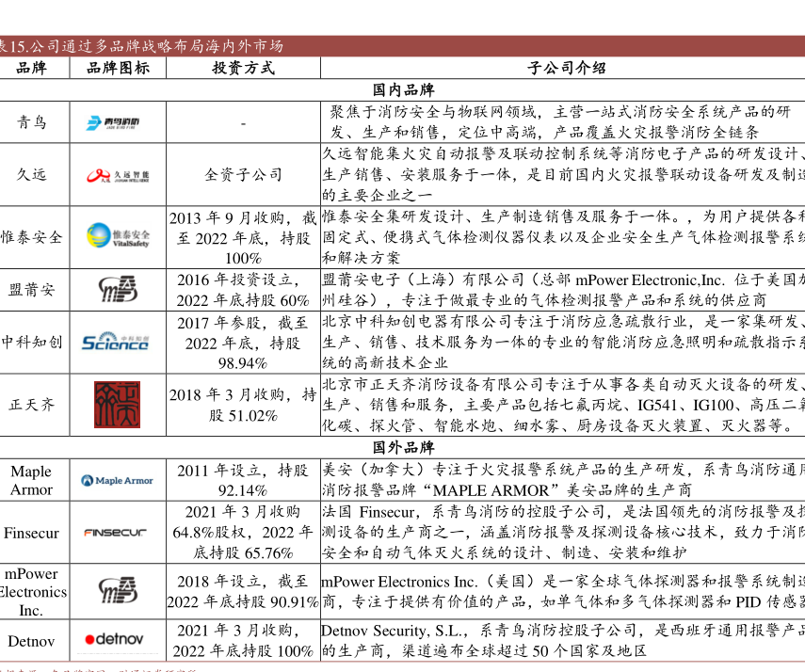Click the "品牌图标" column header
This screenshot has width=805, height=672.
coord(118,68)
